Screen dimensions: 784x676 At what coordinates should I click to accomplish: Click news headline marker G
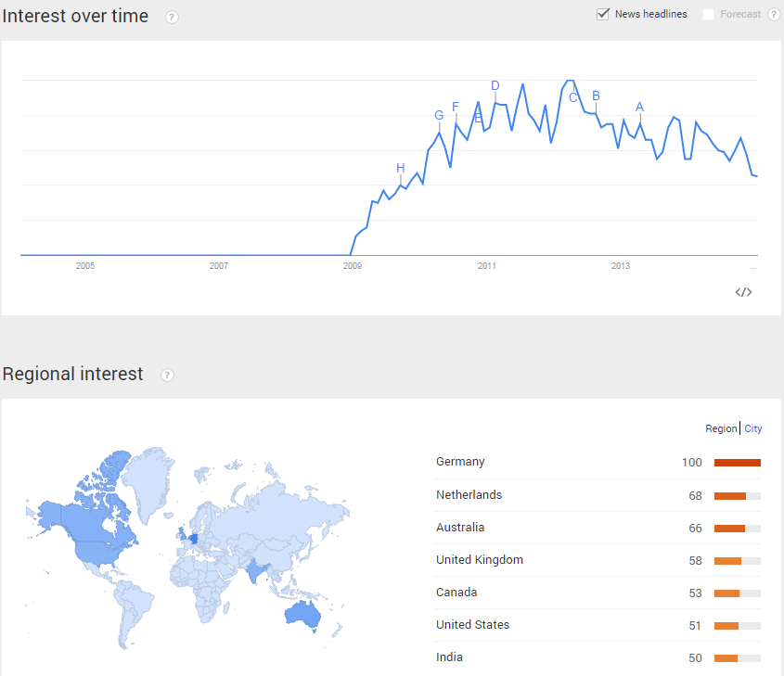click(x=439, y=115)
